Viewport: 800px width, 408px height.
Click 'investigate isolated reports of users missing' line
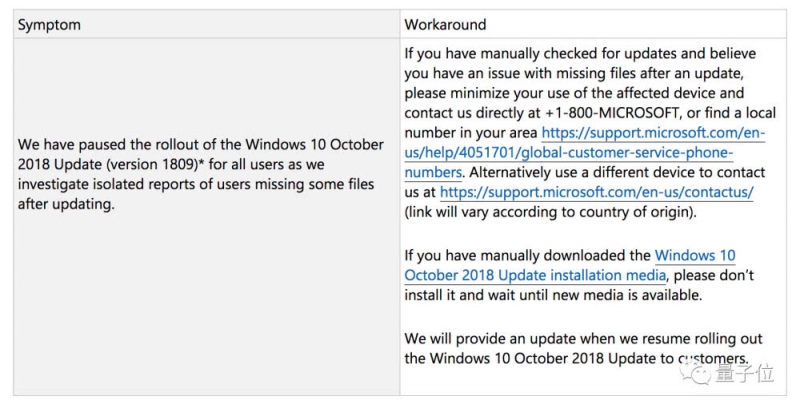click(x=155, y=185)
